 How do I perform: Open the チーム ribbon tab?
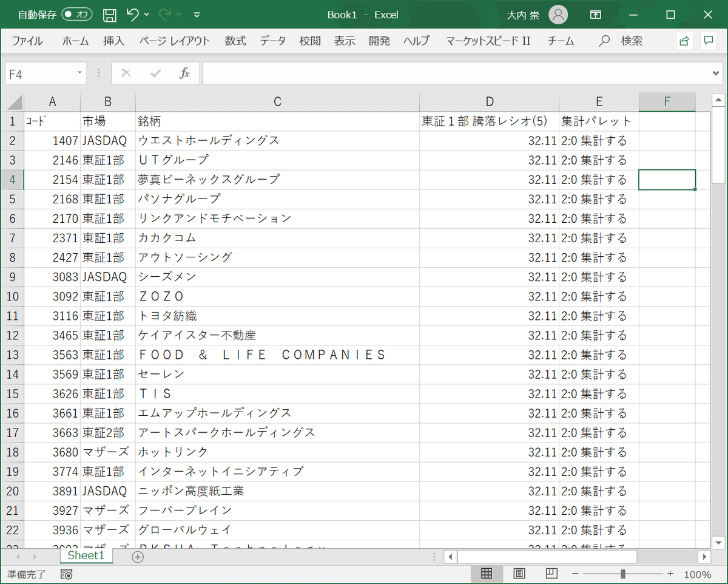561,41
